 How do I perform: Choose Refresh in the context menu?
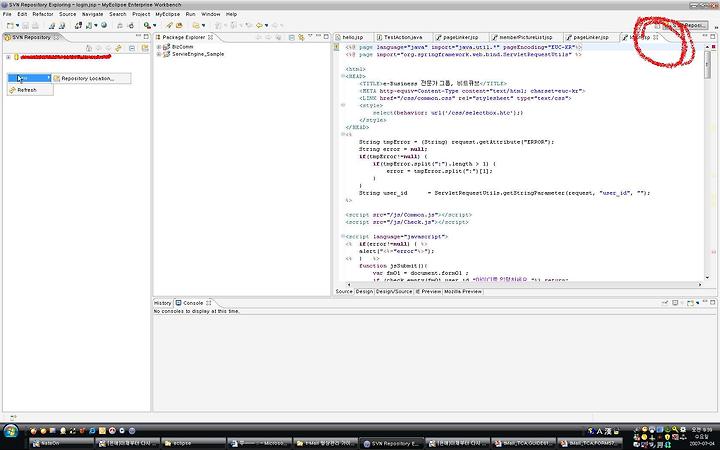(x=30, y=90)
